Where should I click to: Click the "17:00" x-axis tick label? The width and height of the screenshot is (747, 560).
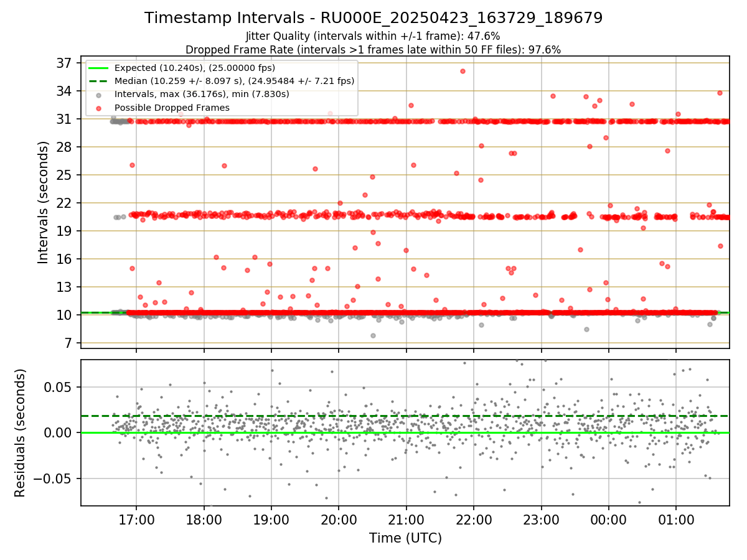coord(136,520)
